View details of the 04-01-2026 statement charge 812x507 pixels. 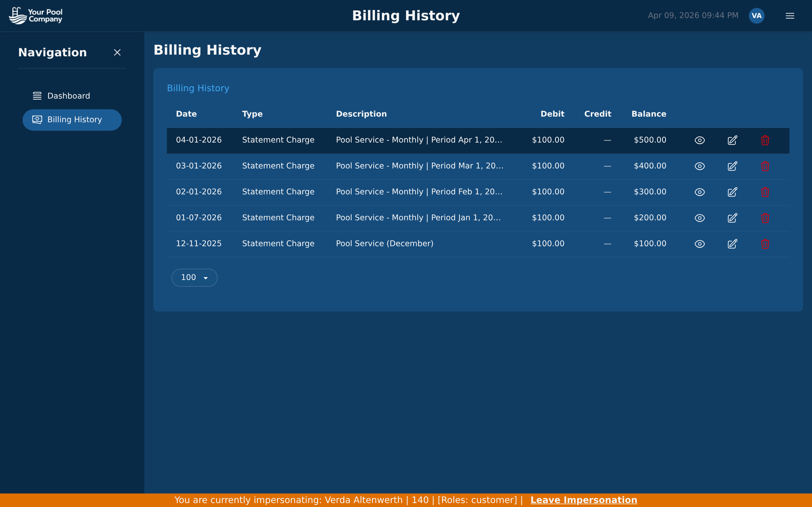[699, 140]
